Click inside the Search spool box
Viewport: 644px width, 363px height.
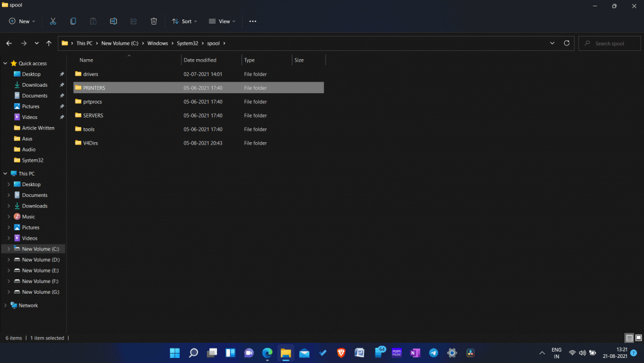609,43
